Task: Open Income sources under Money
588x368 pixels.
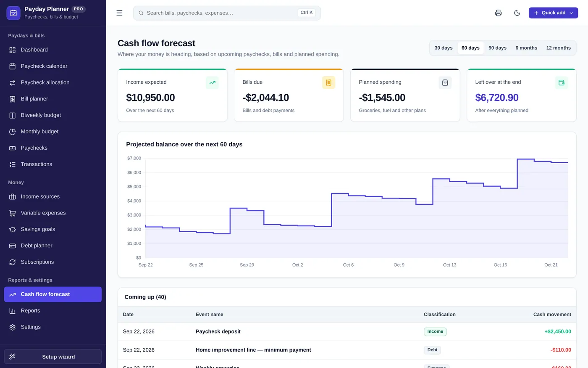Action: click(53, 196)
